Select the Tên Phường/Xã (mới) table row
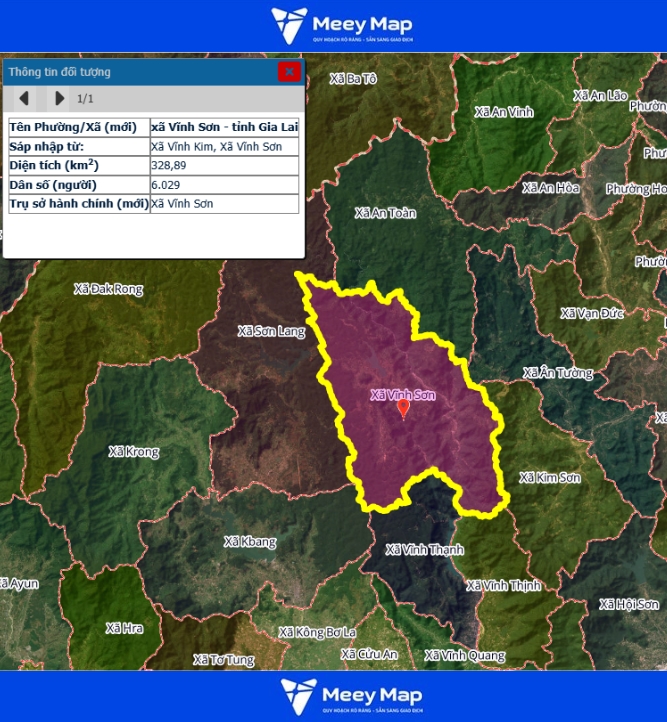 (153, 127)
